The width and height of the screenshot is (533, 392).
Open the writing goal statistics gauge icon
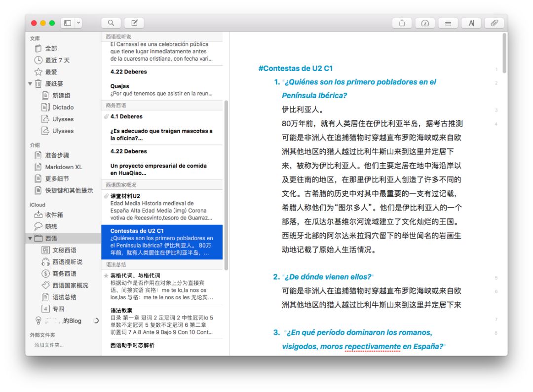pyautogui.click(x=425, y=23)
